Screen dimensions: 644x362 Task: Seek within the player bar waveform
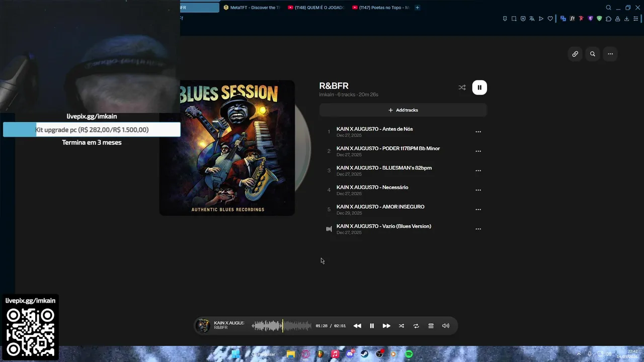pyautogui.click(x=282, y=326)
